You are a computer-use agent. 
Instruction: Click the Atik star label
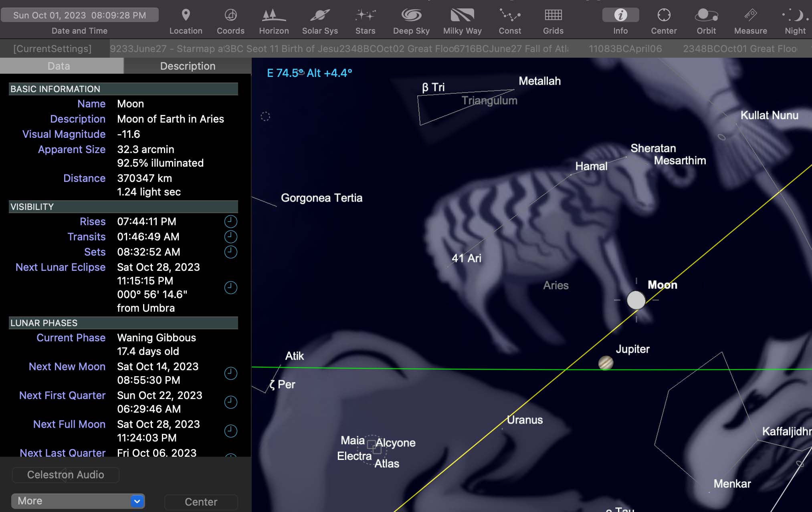[x=295, y=356]
